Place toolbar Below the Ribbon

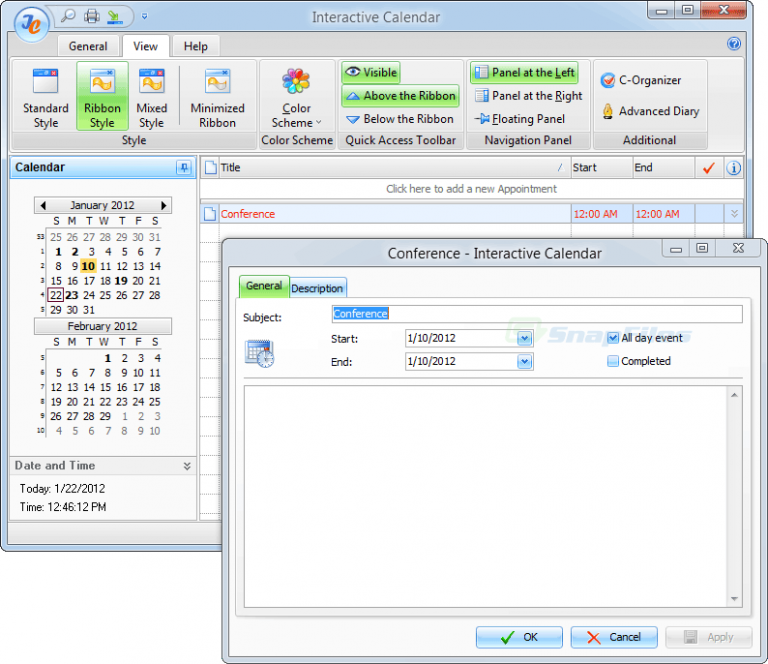pyautogui.click(x=400, y=119)
